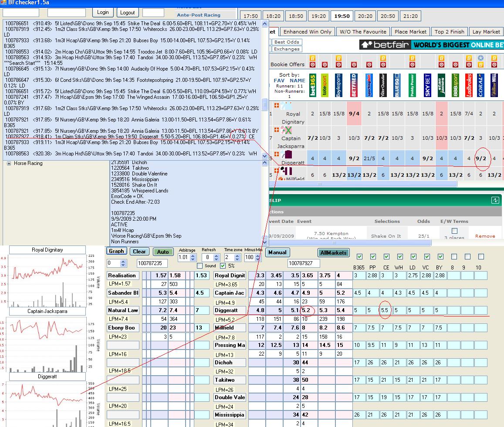Click the Coral bookmaker logo

pyautogui.click(x=480, y=85)
